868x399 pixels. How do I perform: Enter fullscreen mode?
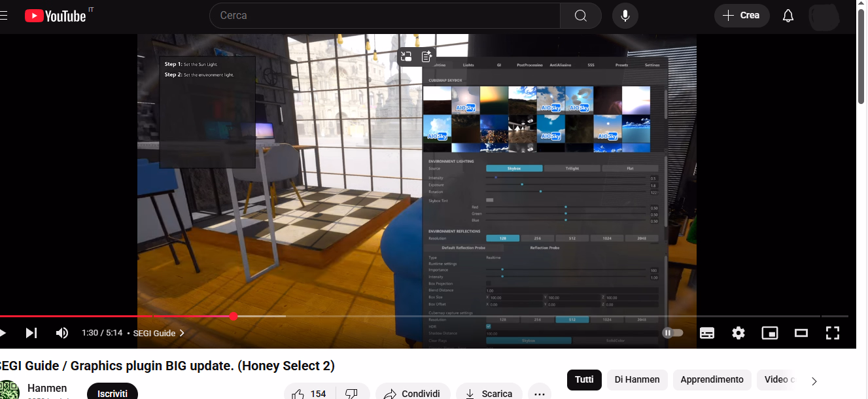click(x=833, y=333)
